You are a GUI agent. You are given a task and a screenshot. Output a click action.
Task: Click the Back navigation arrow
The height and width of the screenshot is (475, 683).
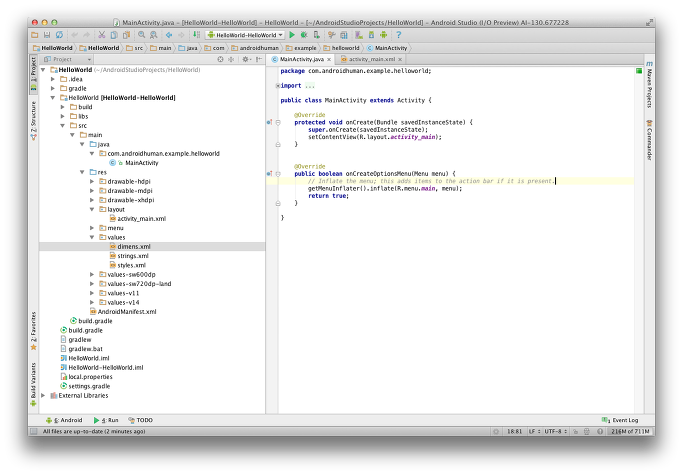169,35
